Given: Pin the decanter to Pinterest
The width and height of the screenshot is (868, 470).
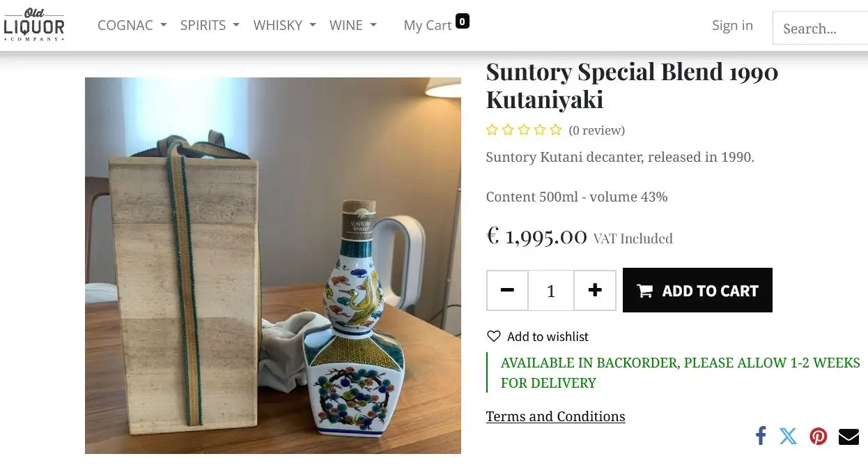Looking at the screenshot, I should tap(819, 436).
